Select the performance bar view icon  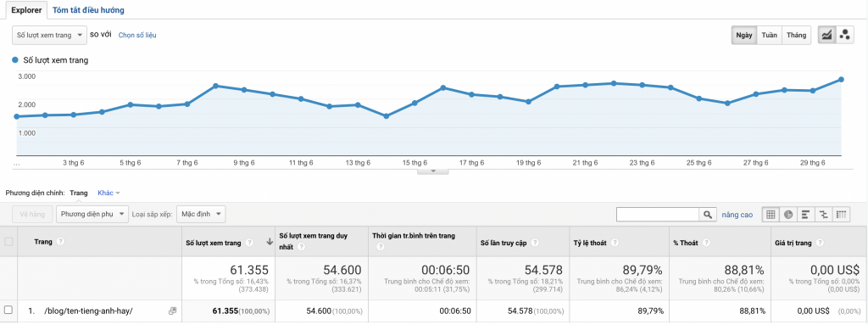pyautogui.click(x=805, y=215)
